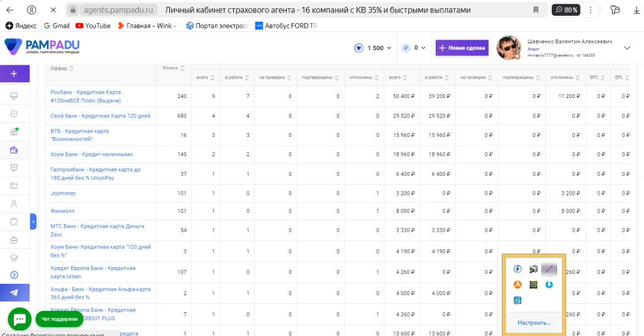Click Настроить in the tray popup
Viewport: 644px width, 336px height.
534,323
